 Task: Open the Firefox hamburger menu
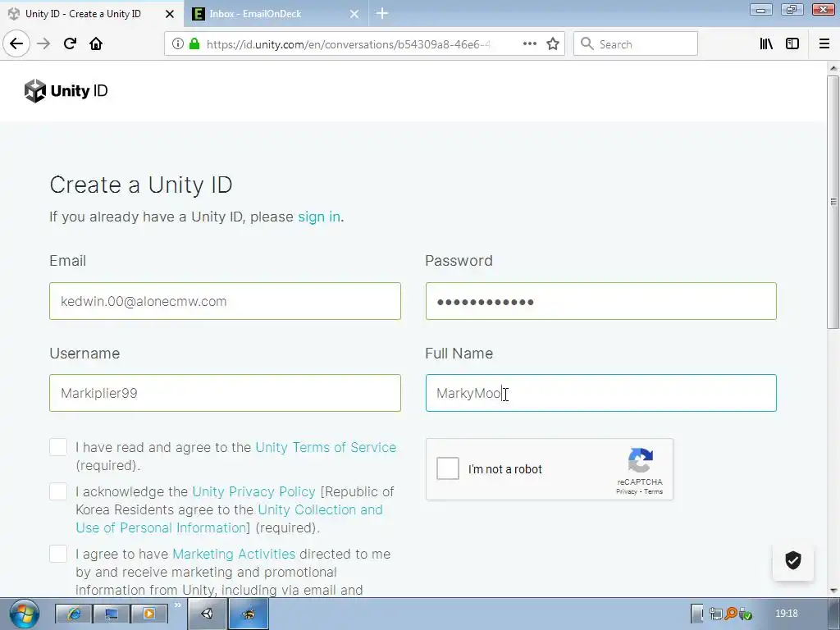coord(824,44)
